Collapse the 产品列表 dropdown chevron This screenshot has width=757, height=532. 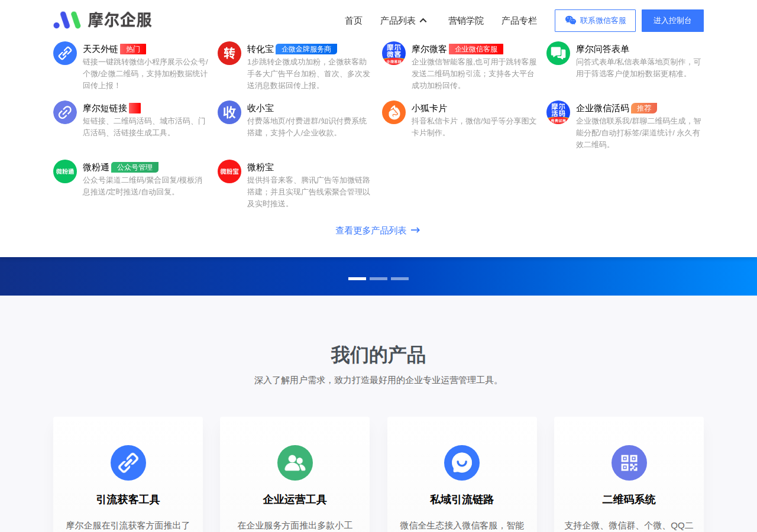coord(423,21)
